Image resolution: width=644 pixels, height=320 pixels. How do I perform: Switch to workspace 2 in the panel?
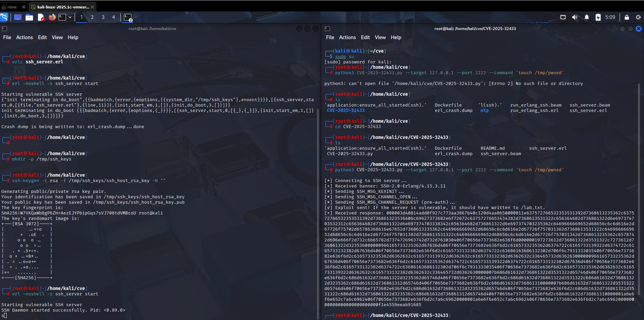[x=92, y=17]
